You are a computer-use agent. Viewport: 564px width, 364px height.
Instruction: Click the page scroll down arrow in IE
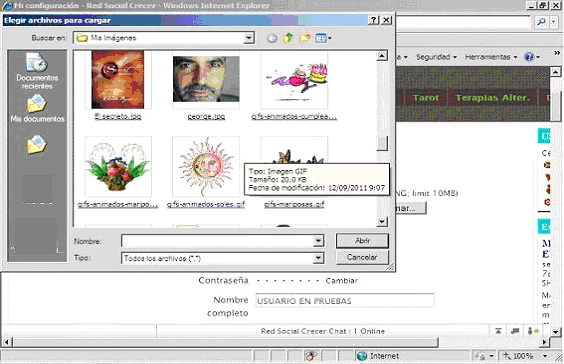(556, 331)
